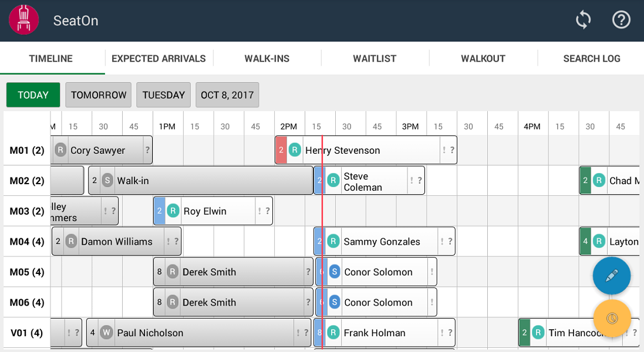Image resolution: width=644 pixels, height=352 pixels.
Task: Open the help question mark icon
Action: click(621, 21)
